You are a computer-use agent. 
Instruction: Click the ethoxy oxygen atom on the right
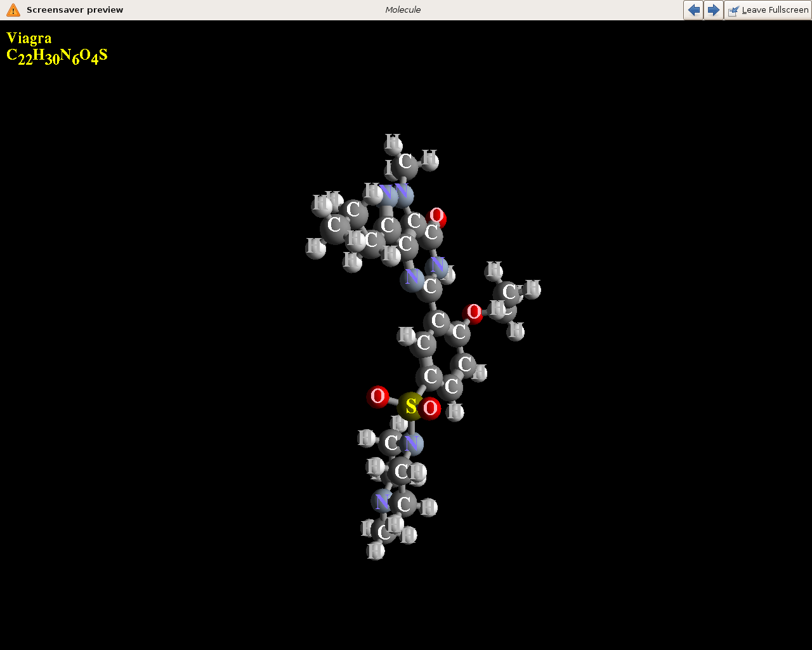coord(474,312)
